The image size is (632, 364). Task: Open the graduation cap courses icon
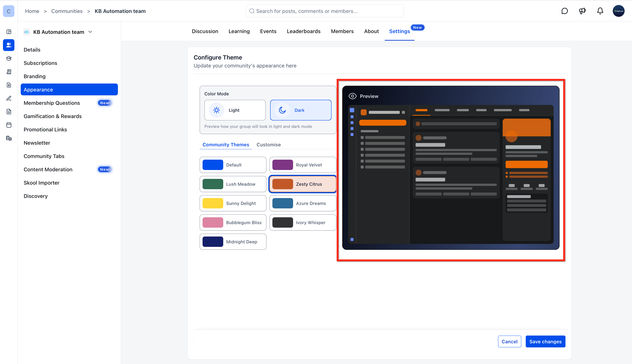[9, 59]
